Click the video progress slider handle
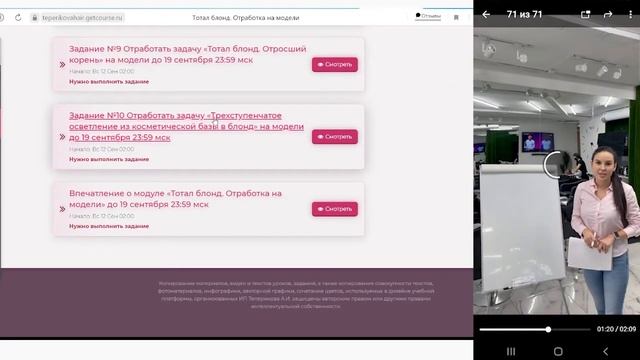 548,329
